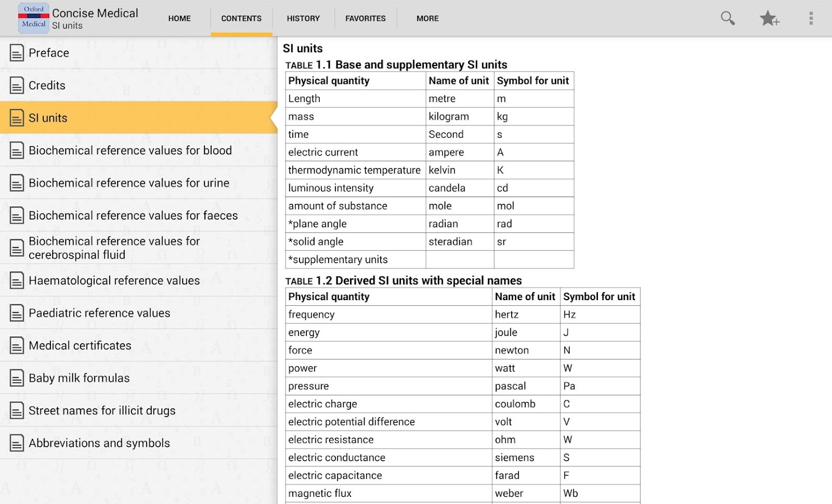Open the search magnifier icon
This screenshot has width=832, height=504.
click(727, 18)
